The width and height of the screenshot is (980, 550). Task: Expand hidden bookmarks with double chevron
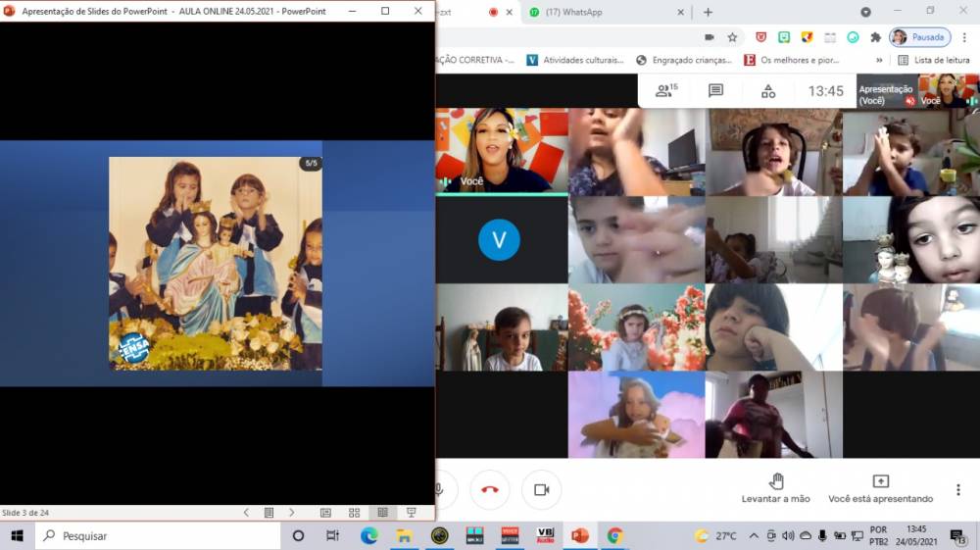pos(879,60)
